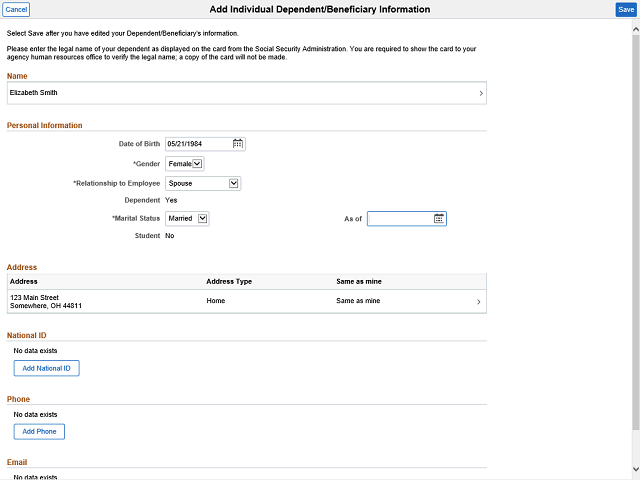The image size is (640, 480).
Task: Click the Address column header
Action: pos(24,282)
